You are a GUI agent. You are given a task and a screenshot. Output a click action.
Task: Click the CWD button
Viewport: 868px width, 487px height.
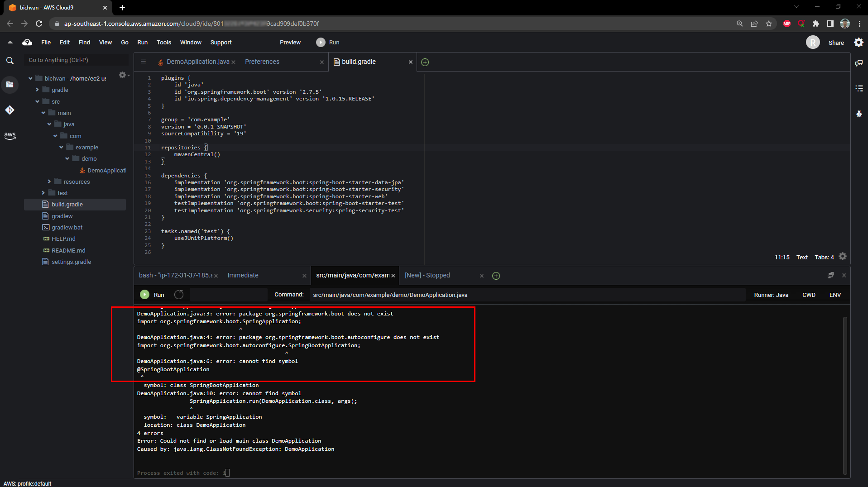[809, 295]
